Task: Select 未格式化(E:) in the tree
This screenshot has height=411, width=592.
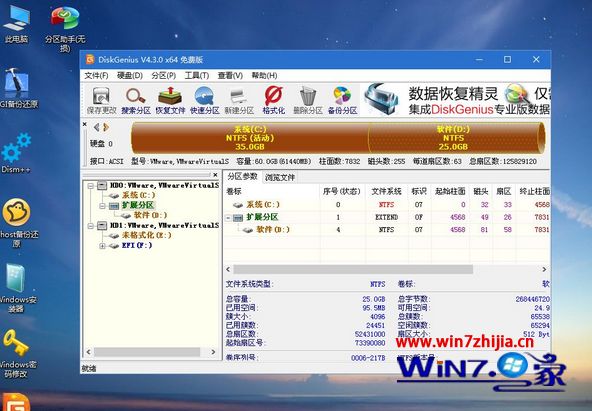Action: 147,235
